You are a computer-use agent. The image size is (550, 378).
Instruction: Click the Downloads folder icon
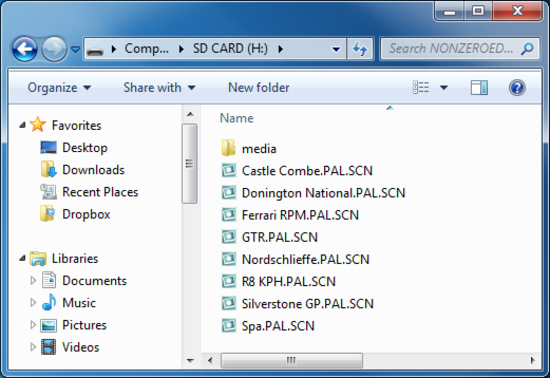(48, 170)
